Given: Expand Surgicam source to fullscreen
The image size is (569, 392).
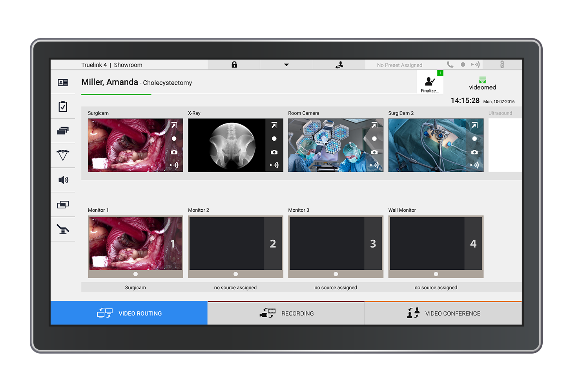Looking at the screenshot, I should point(174,125).
